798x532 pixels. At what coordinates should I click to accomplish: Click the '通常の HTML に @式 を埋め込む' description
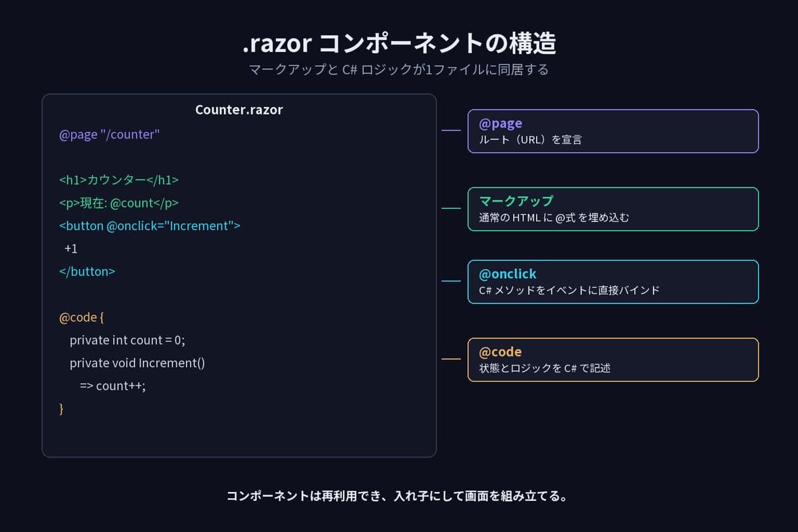coord(553,218)
